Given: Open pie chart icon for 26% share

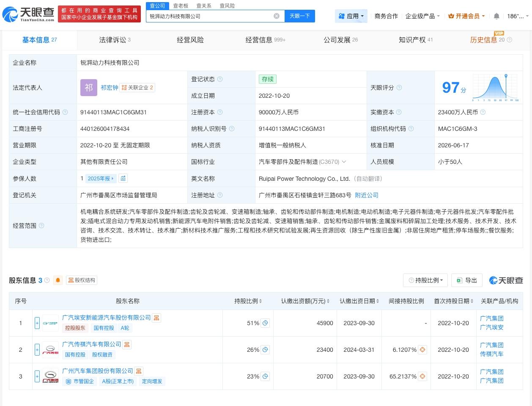Looking at the screenshot, I should (265, 350).
